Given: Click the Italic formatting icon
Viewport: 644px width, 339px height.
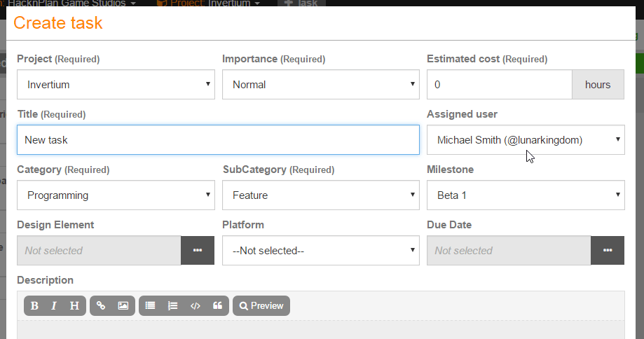Looking at the screenshot, I should coord(54,305).
